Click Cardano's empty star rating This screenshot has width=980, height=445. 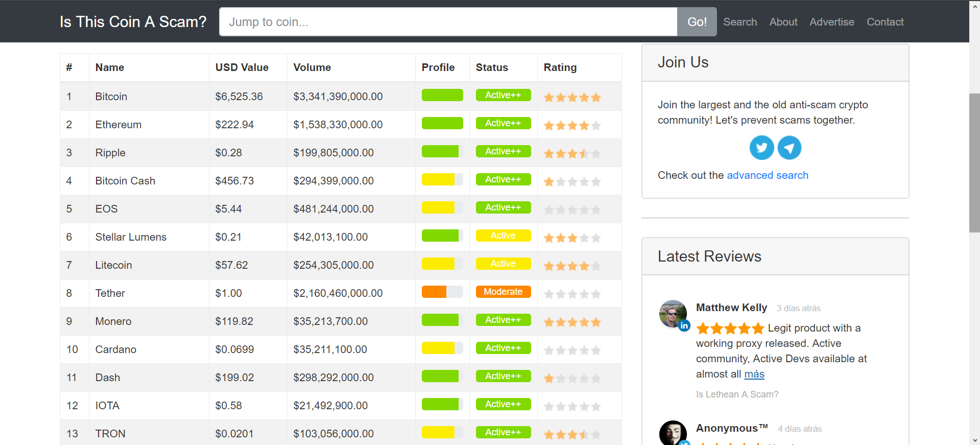pyautogui.click(x=572, y=350)
